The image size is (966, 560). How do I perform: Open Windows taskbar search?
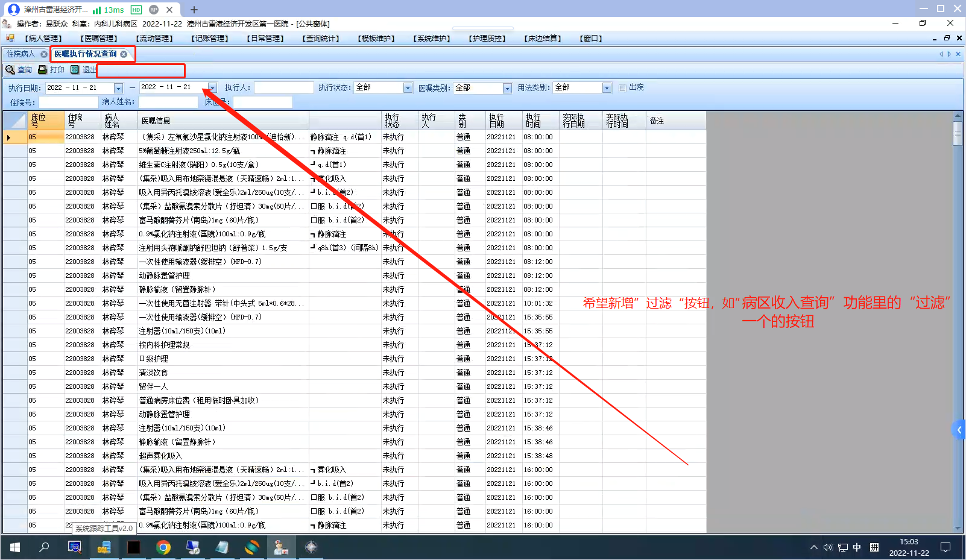[45, 547]
